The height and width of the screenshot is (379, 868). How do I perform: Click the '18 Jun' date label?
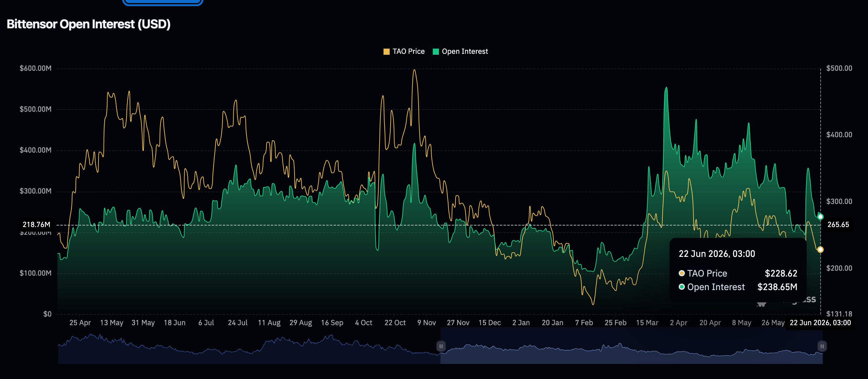pos(175,323)
